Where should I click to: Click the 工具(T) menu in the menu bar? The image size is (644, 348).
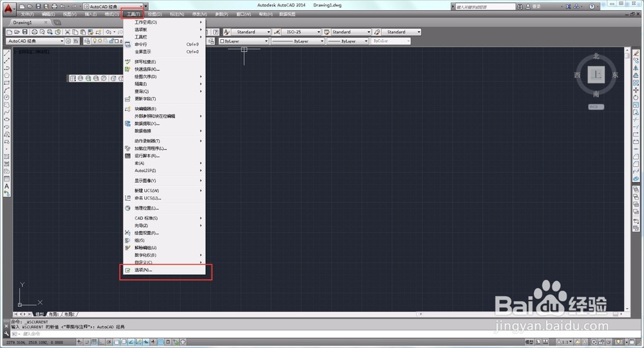click(133, 14)
